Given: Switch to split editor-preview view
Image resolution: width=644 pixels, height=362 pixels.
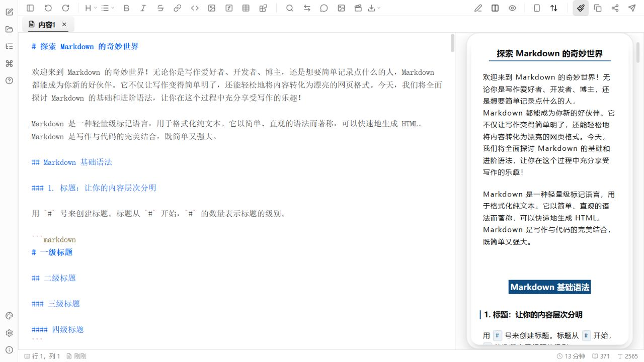Looking at the screenshot, I should coord(495,8).
